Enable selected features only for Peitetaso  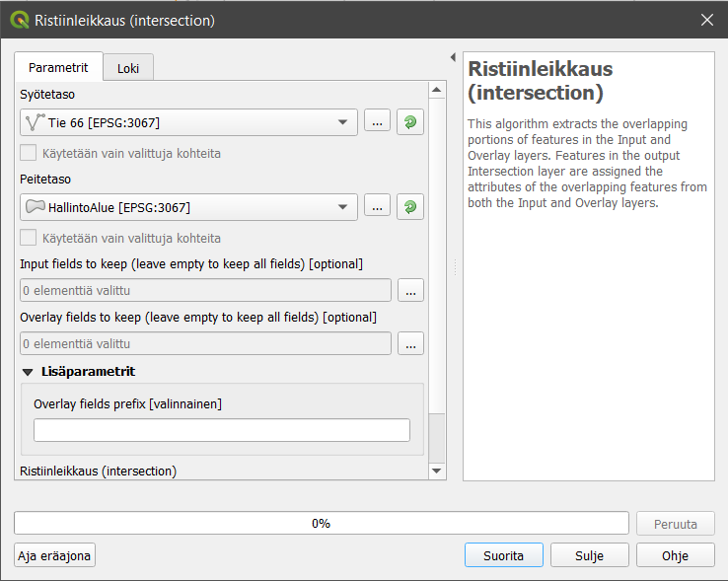click(x=29, y=238)
